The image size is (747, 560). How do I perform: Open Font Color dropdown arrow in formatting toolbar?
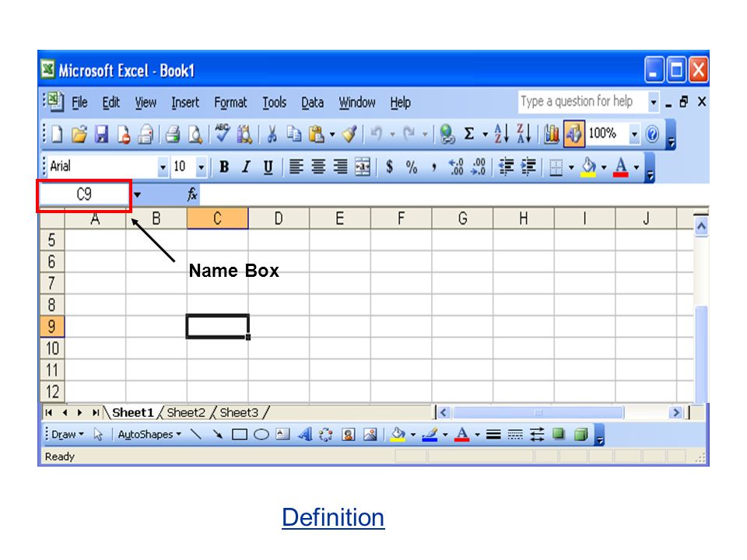(x=636, y=167)
